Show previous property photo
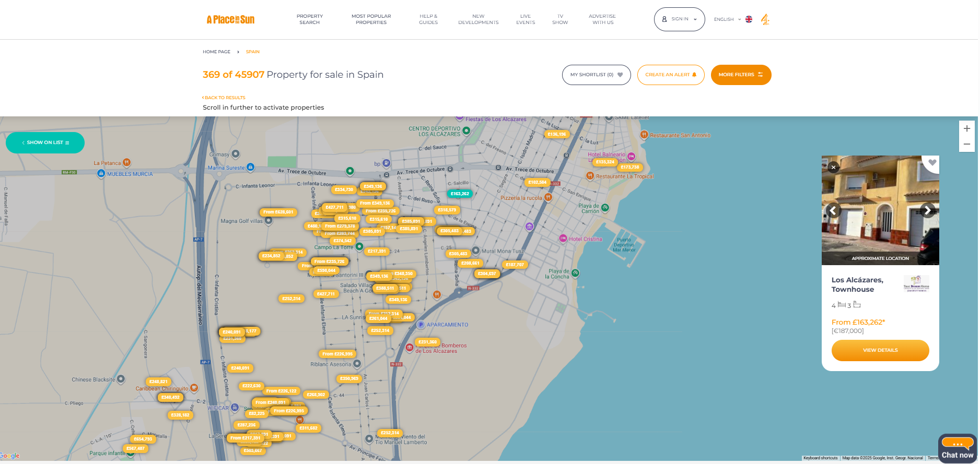 [x=833, y=211]
